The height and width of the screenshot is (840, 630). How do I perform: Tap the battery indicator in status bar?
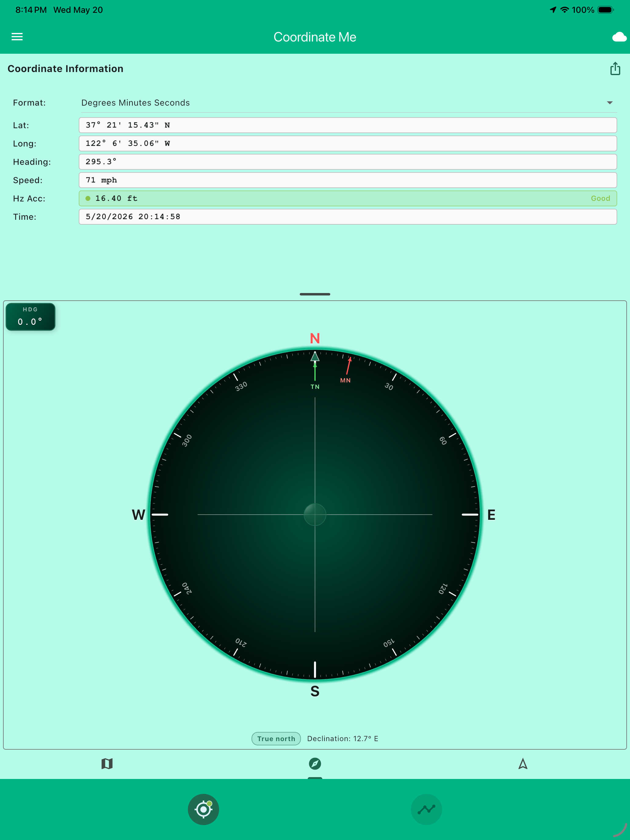pyautogui.click(x=606, y=10)
